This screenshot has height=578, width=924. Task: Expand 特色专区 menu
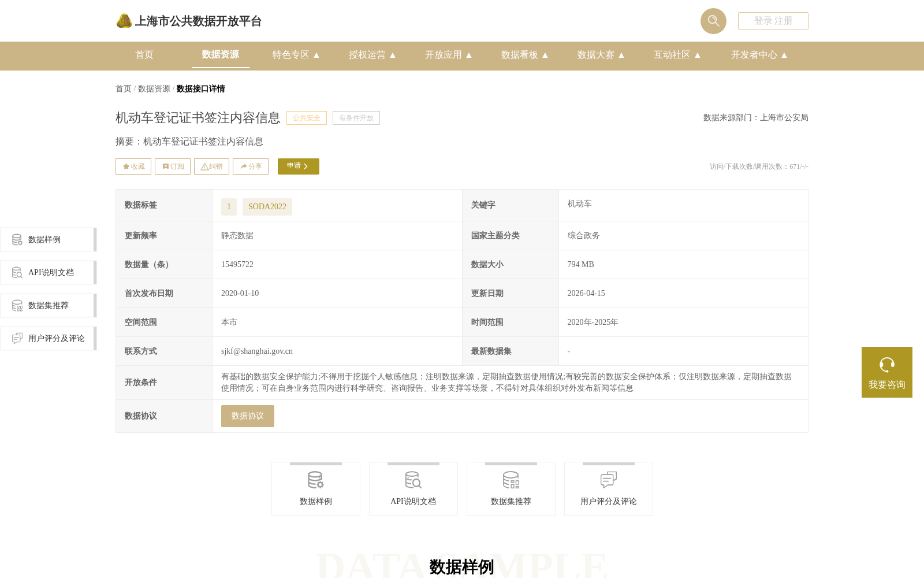[296, 55]
